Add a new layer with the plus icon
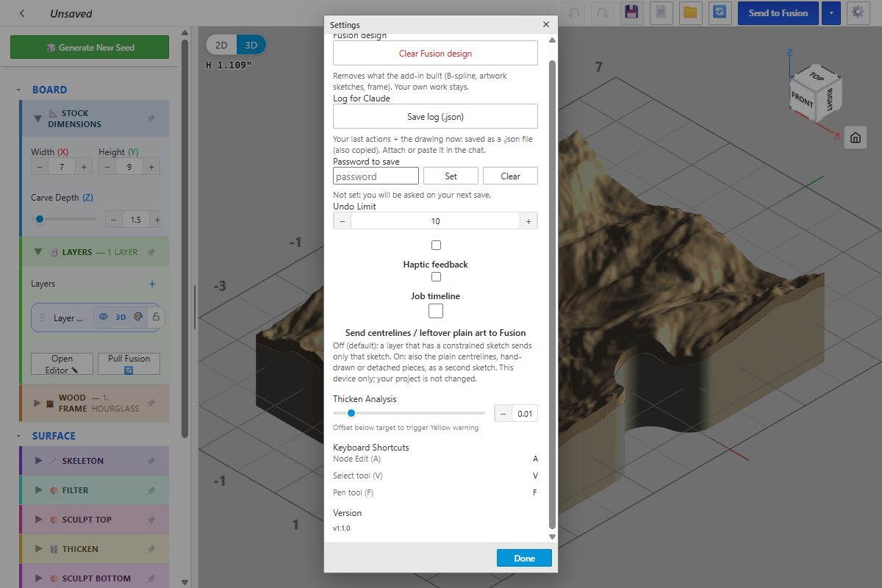This screenshot has width=882, height=588. [x=152, y=284]
